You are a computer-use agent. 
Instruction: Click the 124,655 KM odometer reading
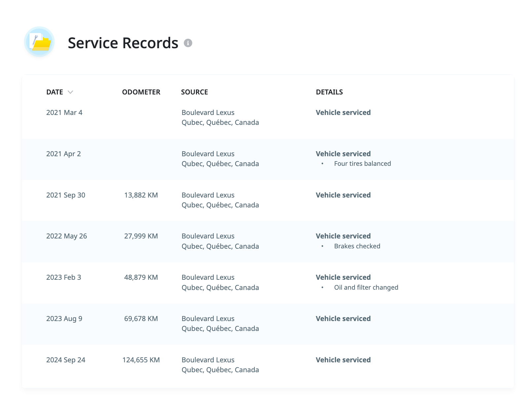coord(141,360)
